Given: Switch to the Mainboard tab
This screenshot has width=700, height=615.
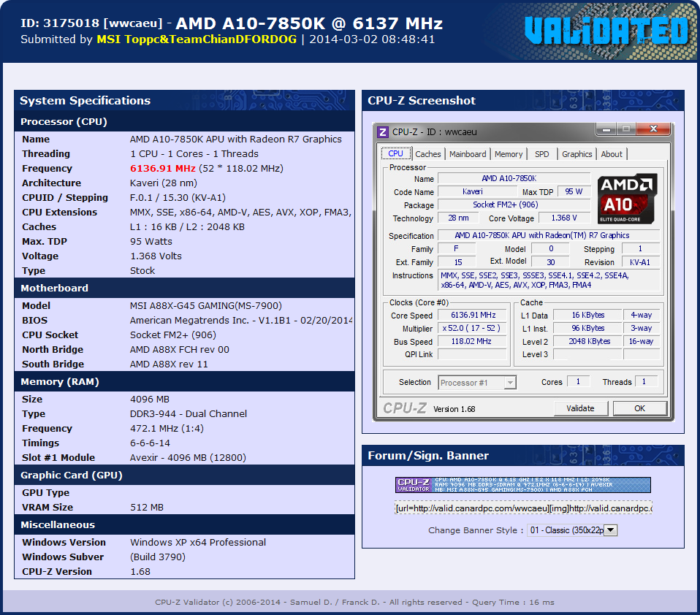Looking at the screenshot, I should click(468, 154).
